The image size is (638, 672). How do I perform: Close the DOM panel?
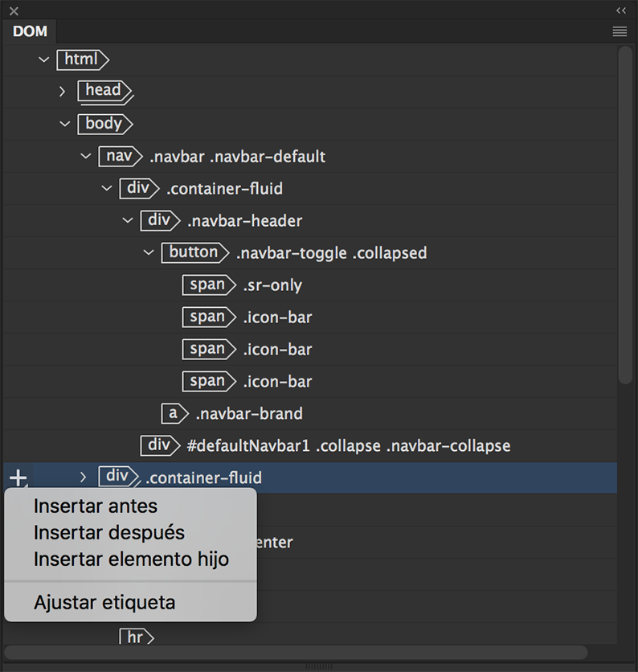(14, 11)
